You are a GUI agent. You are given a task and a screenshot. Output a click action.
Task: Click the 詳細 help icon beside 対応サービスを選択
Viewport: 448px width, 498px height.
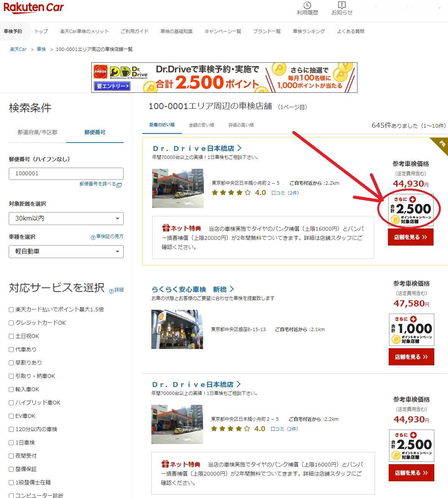111,291
